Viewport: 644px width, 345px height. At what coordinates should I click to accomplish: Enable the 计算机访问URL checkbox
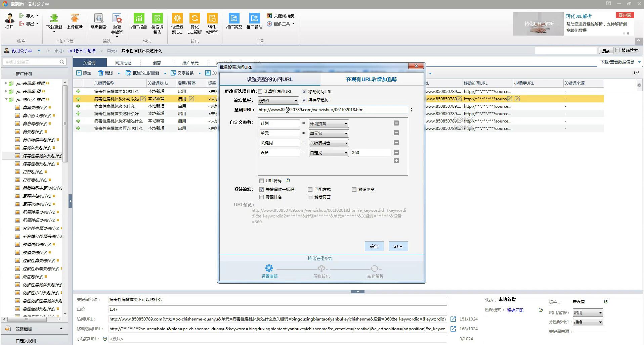[x=260, y=92]
